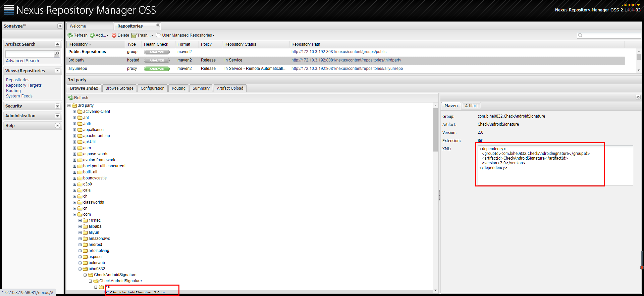Screen dimensions: 644x296
Task: Expand the Security section
Action: (57, 106)
